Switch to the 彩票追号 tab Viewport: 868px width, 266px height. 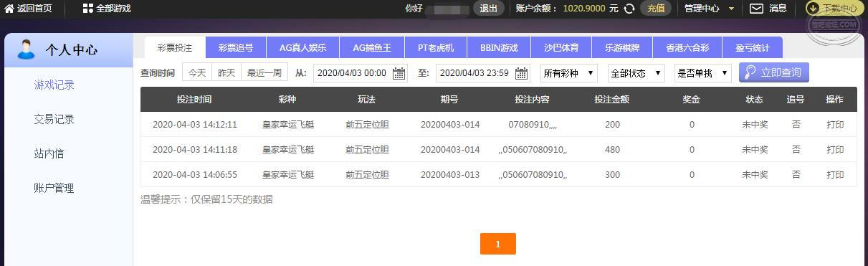(236, 48)
